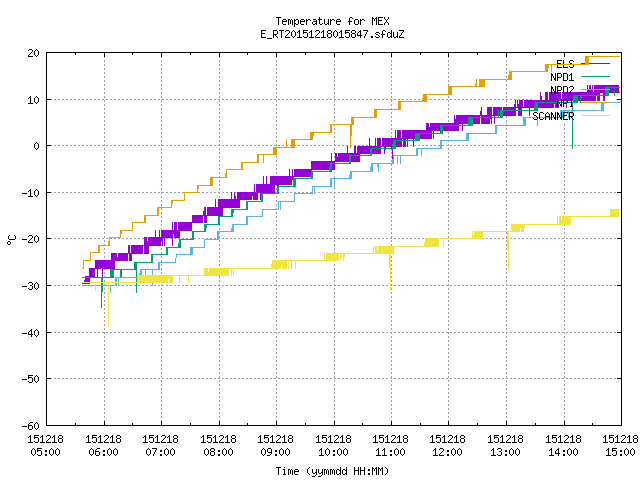Click the y-axis label -40
Viewport: 640px width, 480px height.
tap(31, 333)
